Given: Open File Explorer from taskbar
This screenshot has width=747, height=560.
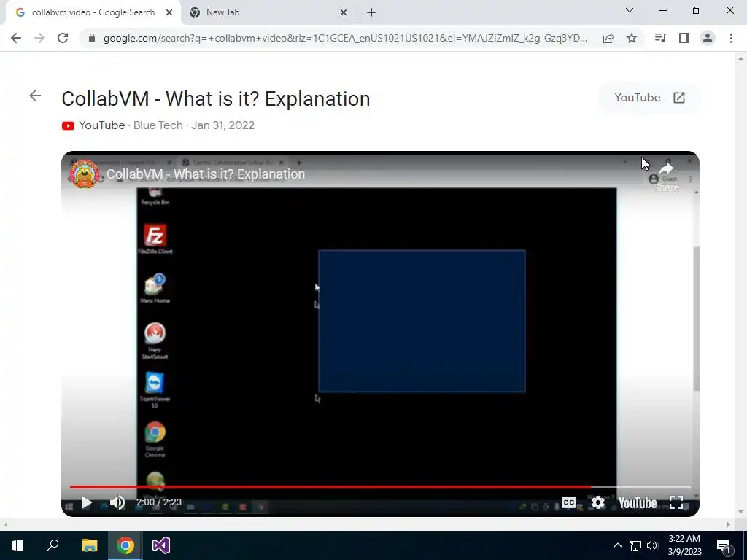Looking at the screenshot, I should coord(89,545).
